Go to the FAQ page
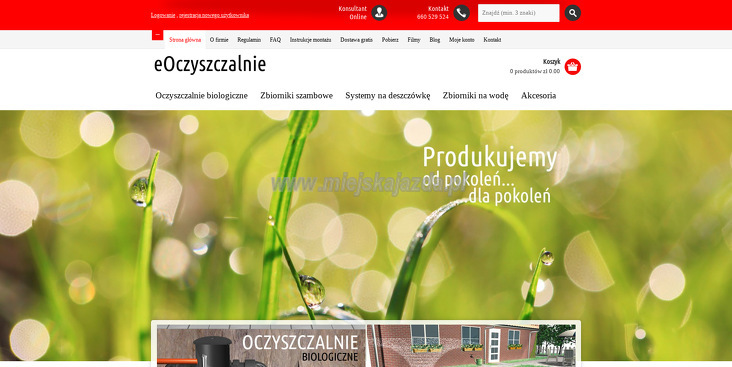The height and width of the screenshot is (367, 732). (x=275, y=40)
